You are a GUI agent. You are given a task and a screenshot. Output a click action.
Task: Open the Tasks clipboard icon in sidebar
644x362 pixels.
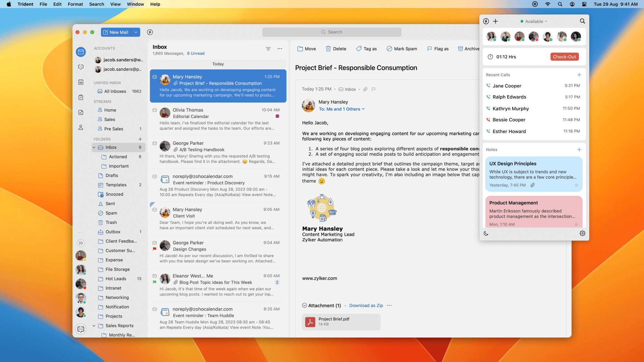pyautogui.click(x=81, y=97)
